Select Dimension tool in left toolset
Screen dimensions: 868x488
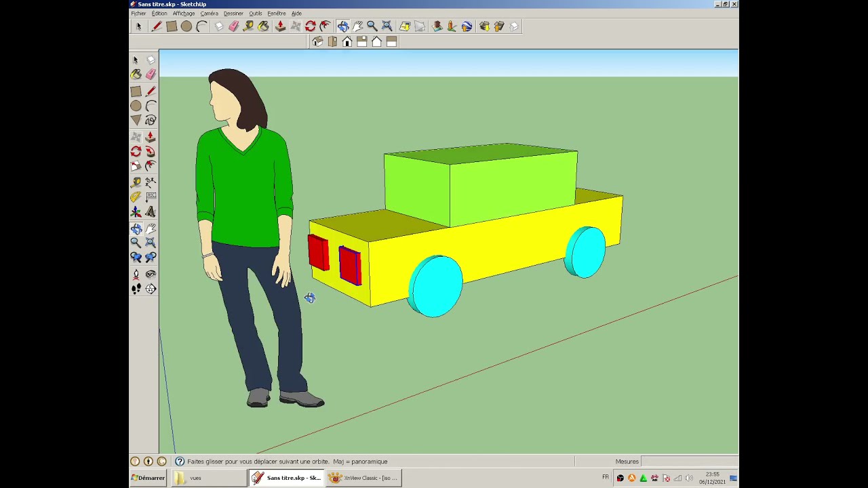[151, 182]
